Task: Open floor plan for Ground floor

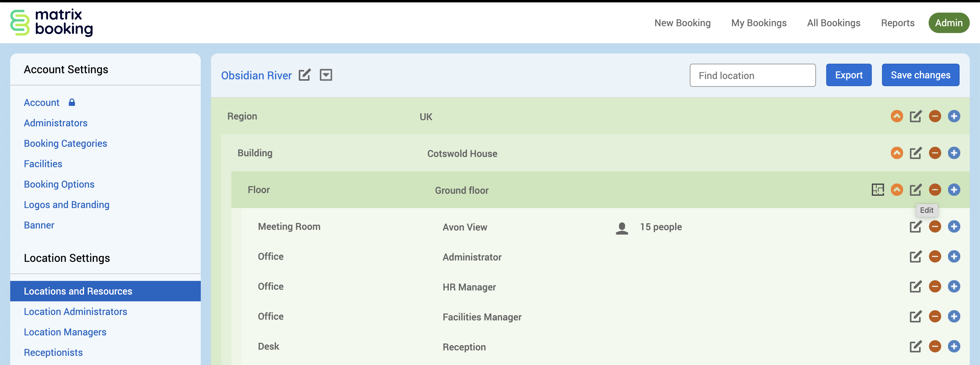Action: click(x=877, y=190)
